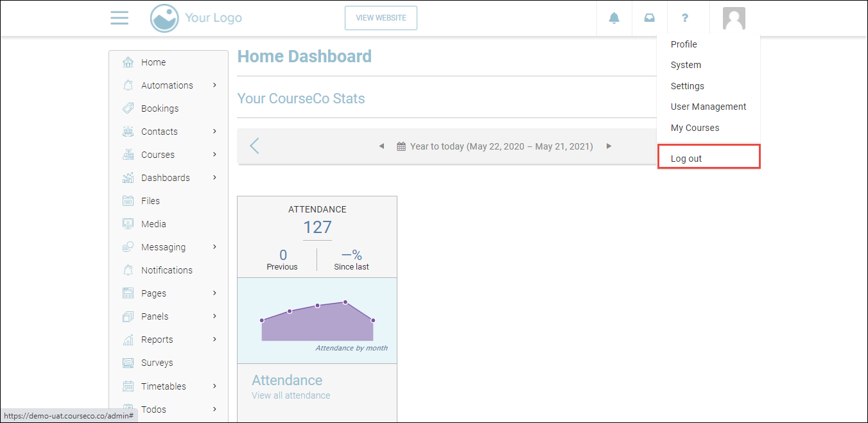Click the large back chevron arrow
The height and width of the screenshot is (423, 868).
[x=254, y=146]
